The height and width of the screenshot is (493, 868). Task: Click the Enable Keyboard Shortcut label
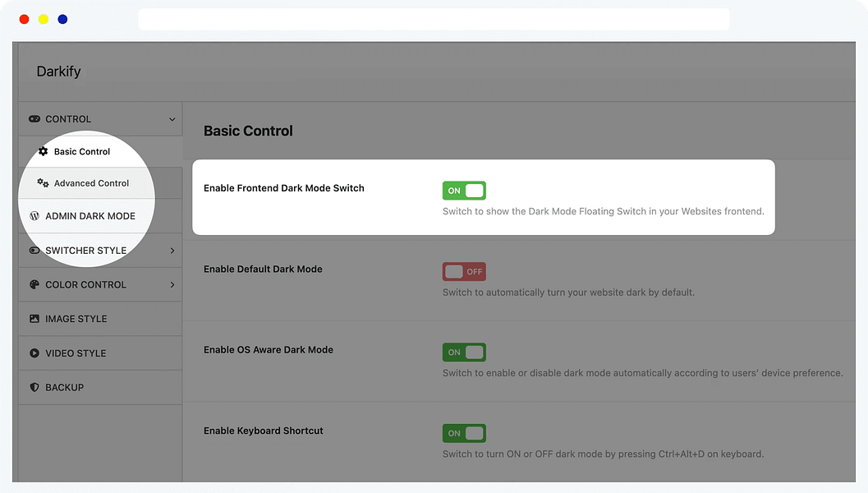coord(264,431)
